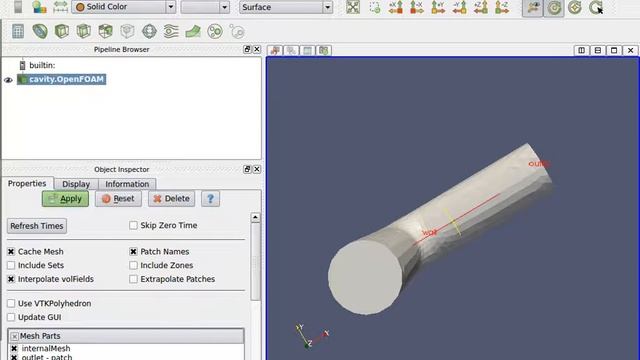Click the Mesh Parts column header
The image size is (640, 360).
click(x=126, y=336)
